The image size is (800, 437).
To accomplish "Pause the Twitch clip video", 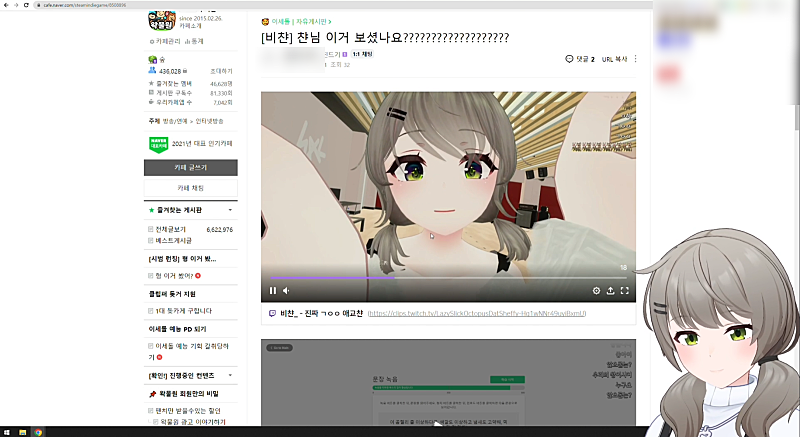I will 273,291.
